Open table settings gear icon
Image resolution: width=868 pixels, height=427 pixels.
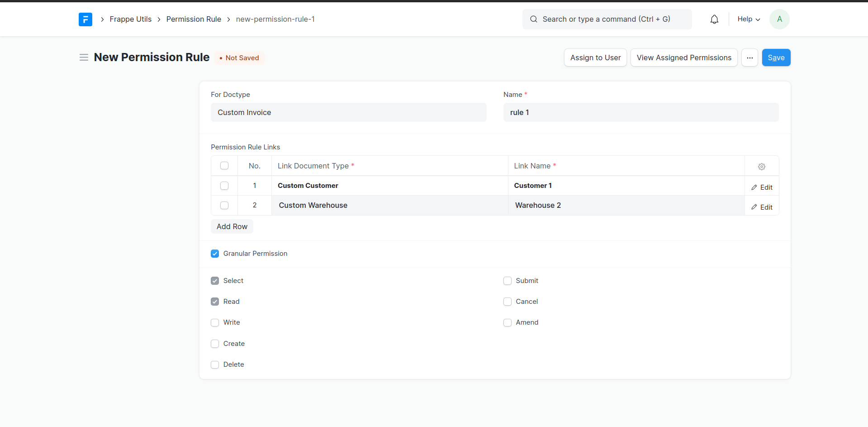pos(762,166)
